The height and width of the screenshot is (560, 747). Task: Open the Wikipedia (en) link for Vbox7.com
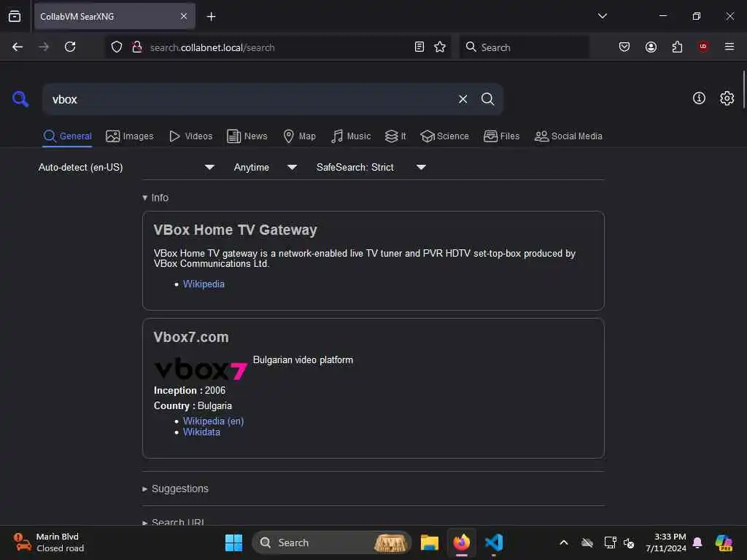tap(213, 421)
